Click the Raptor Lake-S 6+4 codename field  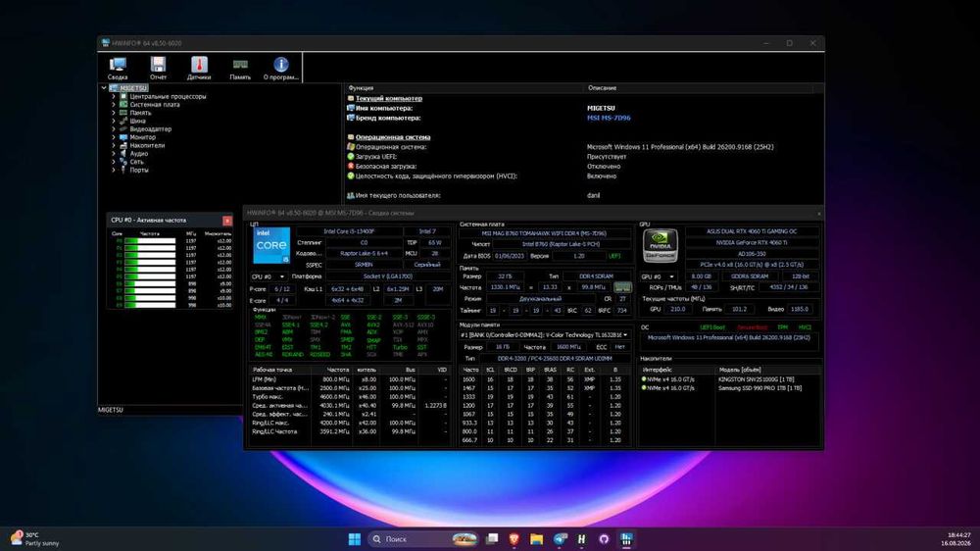[x=364, y=253]
